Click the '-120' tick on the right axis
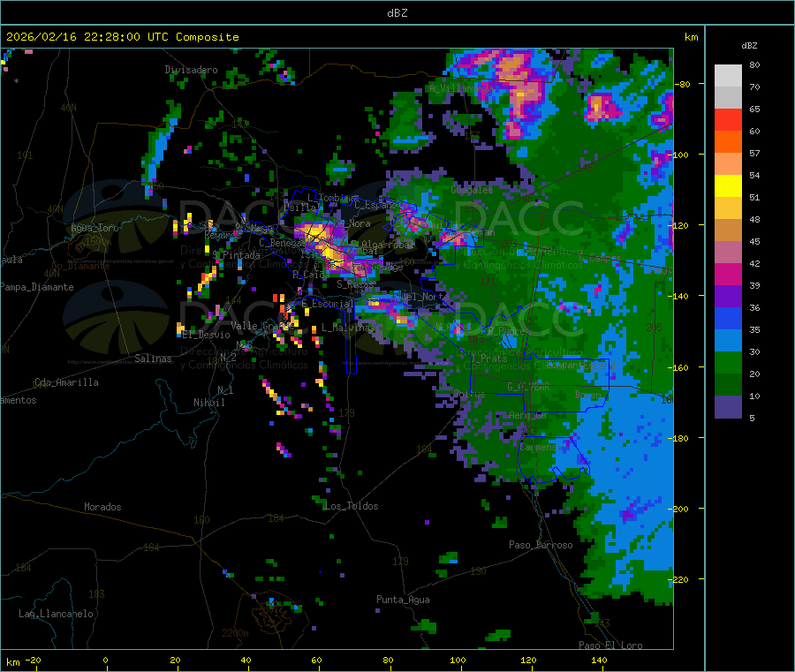795x672 pixels. 680,225
